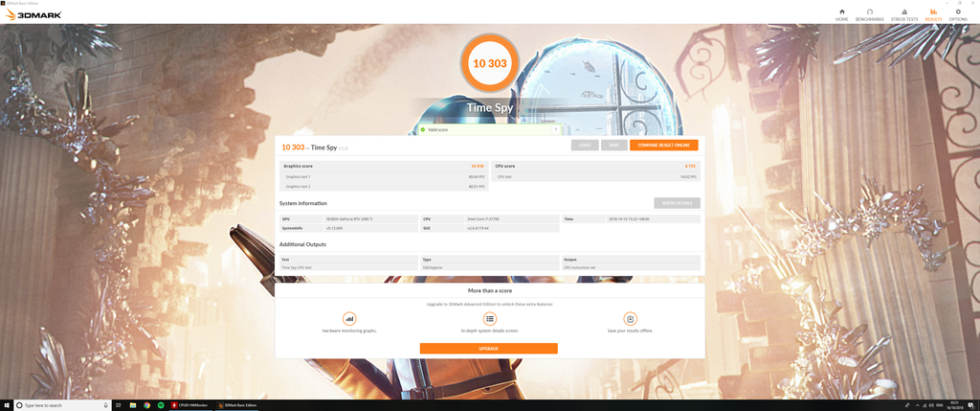
Task: Click the hardware monitoring graphs icon
Action: click(x=349, y=319)
